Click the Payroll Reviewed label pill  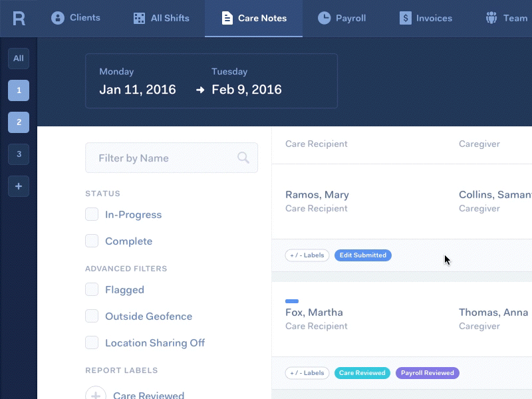pyautogui.click(x=427, y=372)
